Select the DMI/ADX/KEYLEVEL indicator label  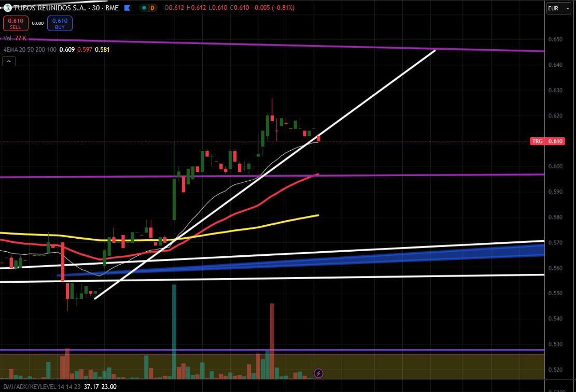[41, 386]
